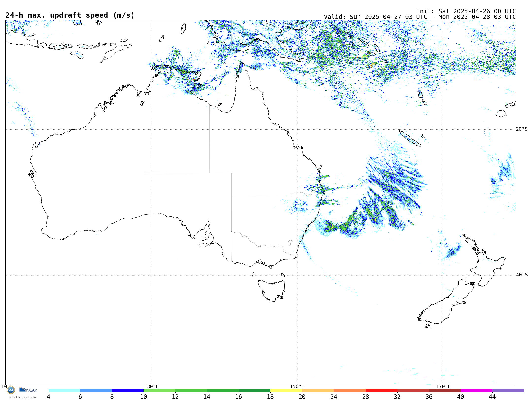Screen dimensions: 532x400
Task: Choose the light orange 20–24 m/s swatch
Action: click(318, 391)
